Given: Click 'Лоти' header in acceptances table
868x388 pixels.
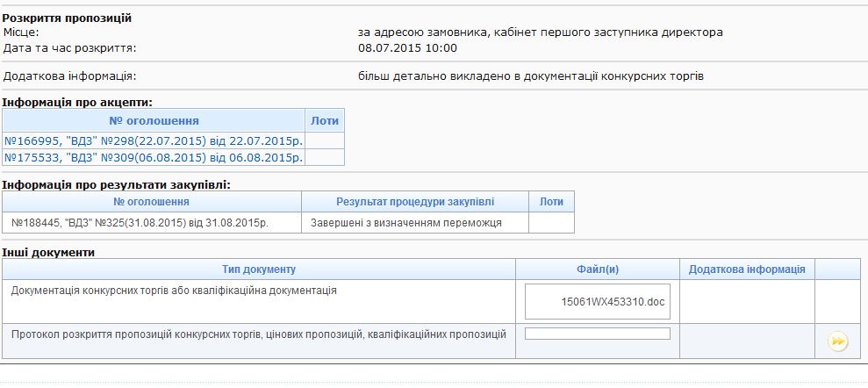Looking at the screenshot, I should (x=324, y=120).
